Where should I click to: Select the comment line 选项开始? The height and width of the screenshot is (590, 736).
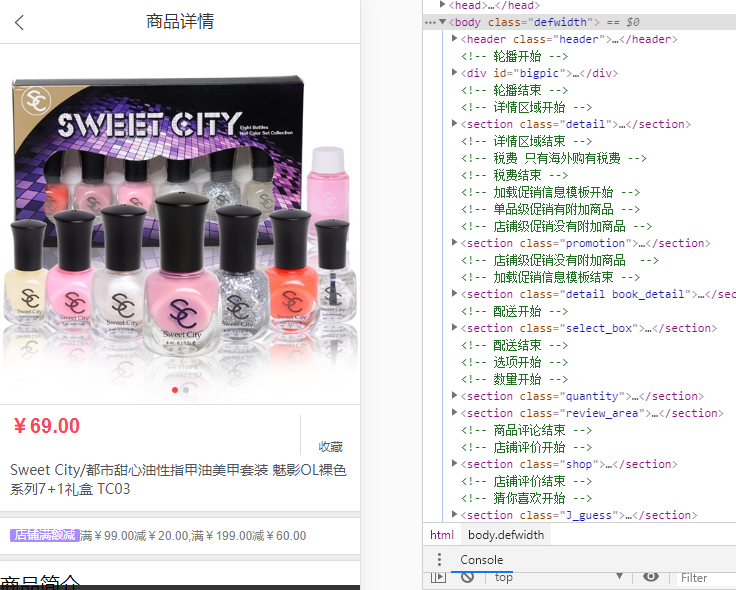514,362
